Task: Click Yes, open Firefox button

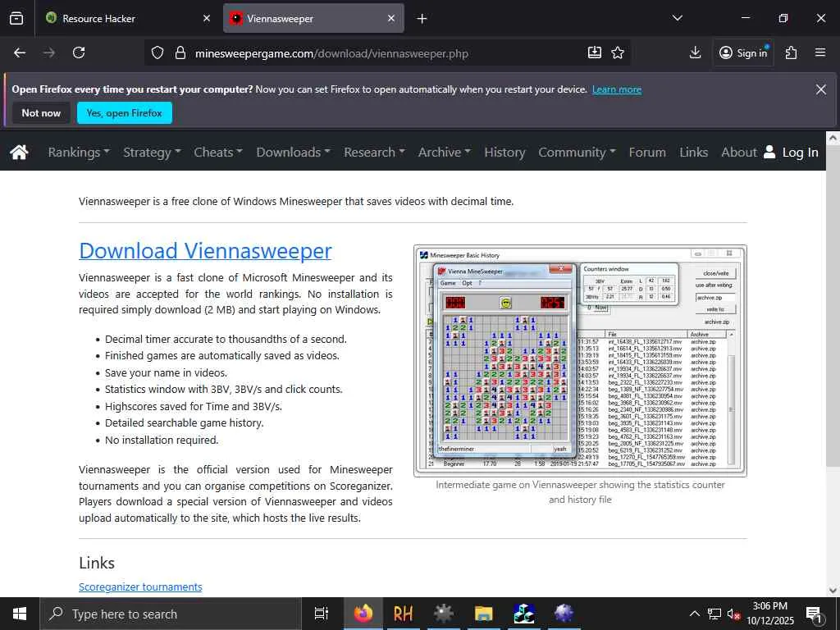Action: 125,113
